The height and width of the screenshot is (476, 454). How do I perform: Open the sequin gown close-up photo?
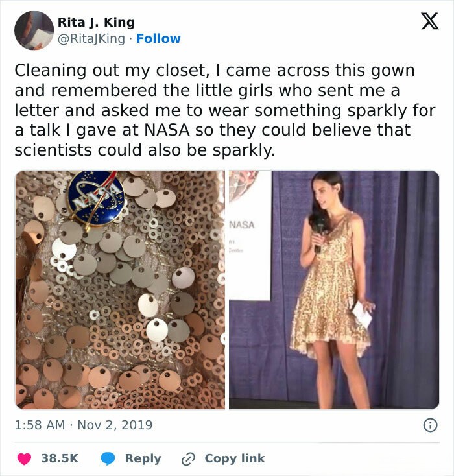(x=120, y=290)
